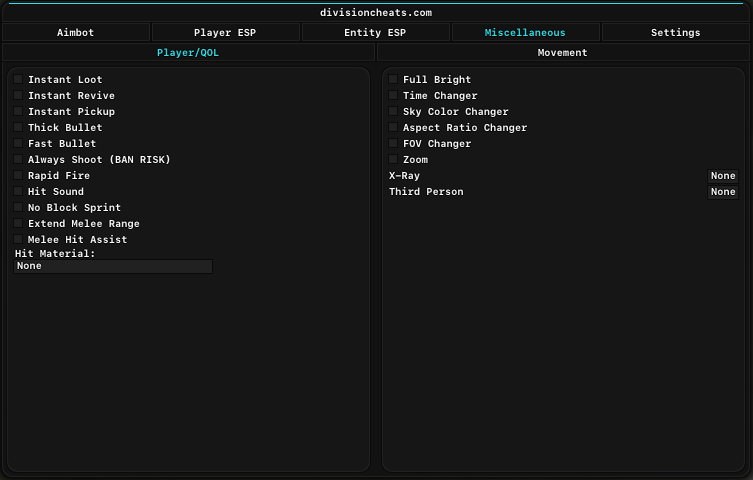
Task: Toggle the Sky Color Changer checkbox
Action: point(394,111)
